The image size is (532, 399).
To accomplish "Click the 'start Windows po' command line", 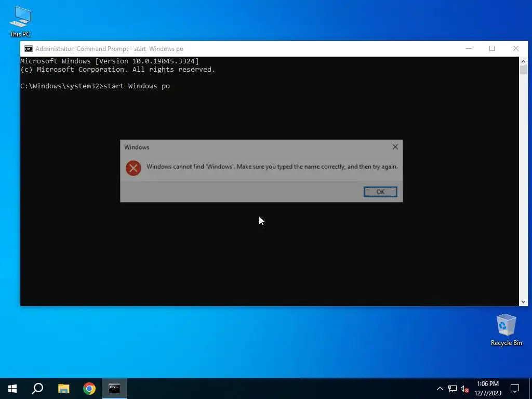I will click(x=95, y=86).
